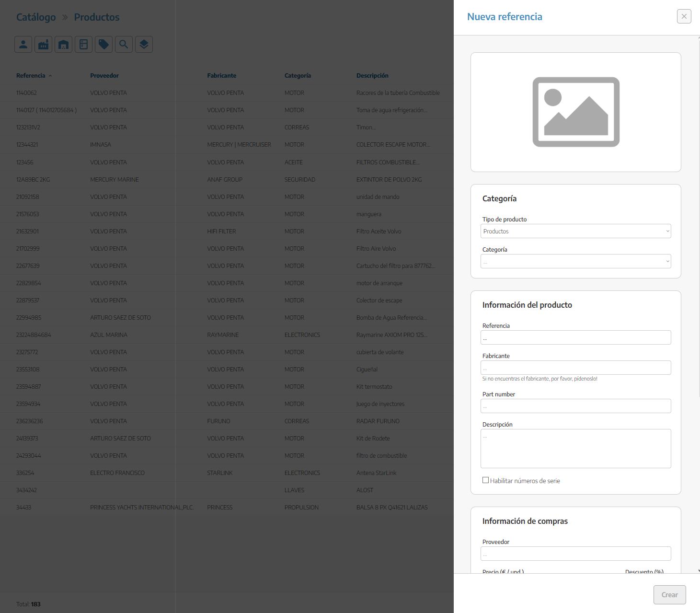The image size is (700, 613).
Task: Click the STARLINK manufacturer cell
Action: pyautogui.click(x=220, y=473)
